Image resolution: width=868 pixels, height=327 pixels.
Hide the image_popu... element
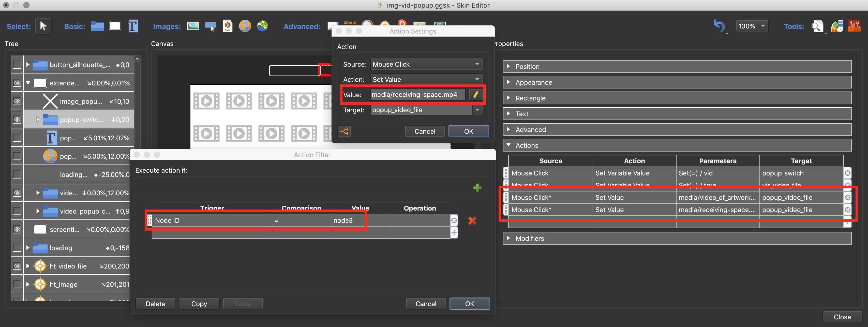point(17,101)
